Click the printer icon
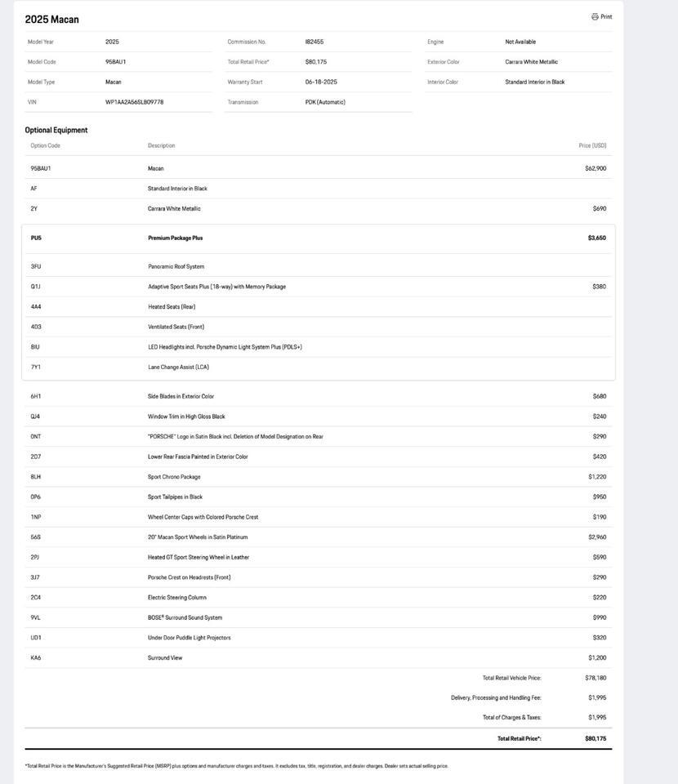 pos(595,16)
